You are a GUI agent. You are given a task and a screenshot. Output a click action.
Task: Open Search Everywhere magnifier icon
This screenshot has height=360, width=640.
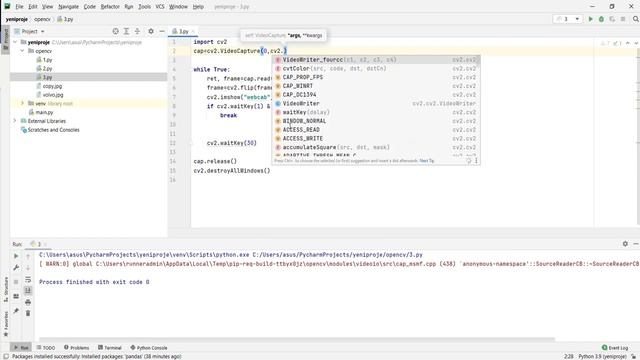(x=636, y=19)
